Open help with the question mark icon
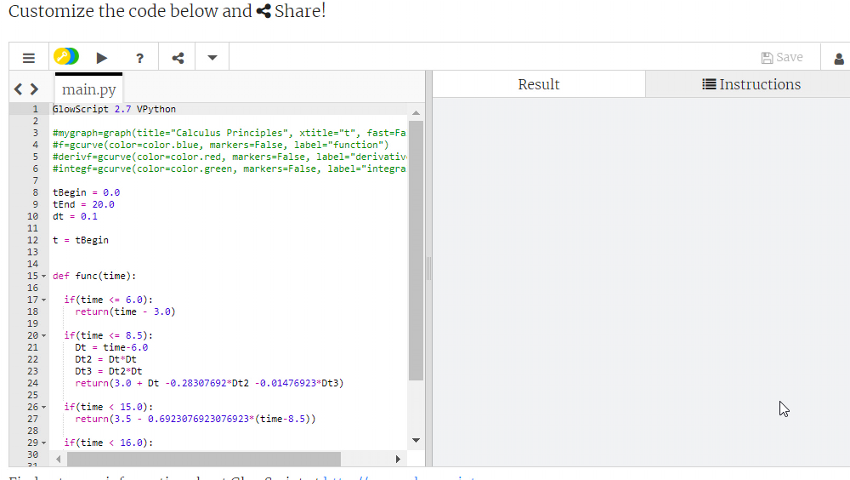Image resolution: width=850 pixels, height=480 pixels. (x=139, y=57)
